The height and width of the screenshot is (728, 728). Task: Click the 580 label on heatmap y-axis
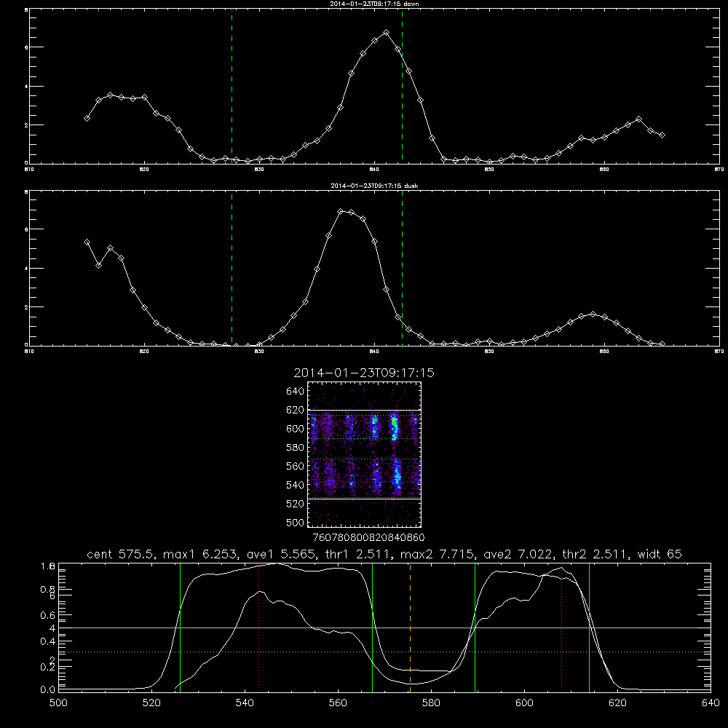[296, 448]
